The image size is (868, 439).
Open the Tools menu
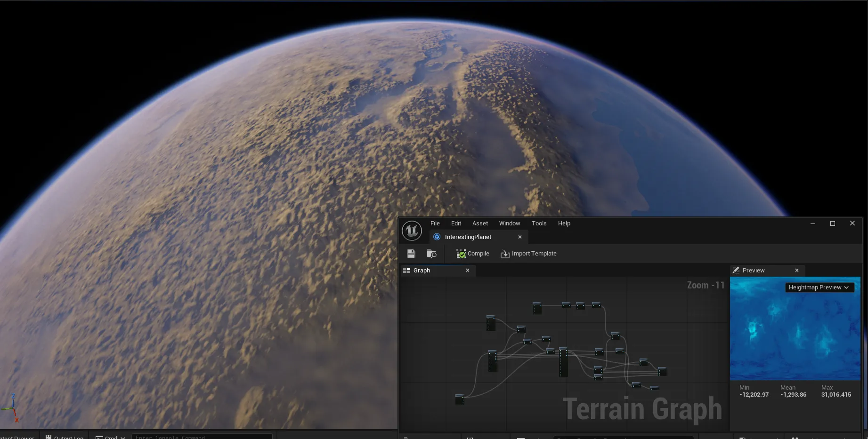(x=539, y=223)
